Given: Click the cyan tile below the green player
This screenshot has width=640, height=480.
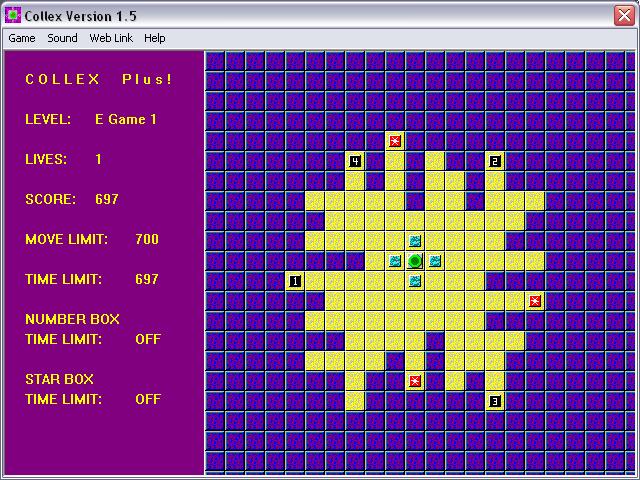Looking at the screenshot, I should [x=415, y=281].
